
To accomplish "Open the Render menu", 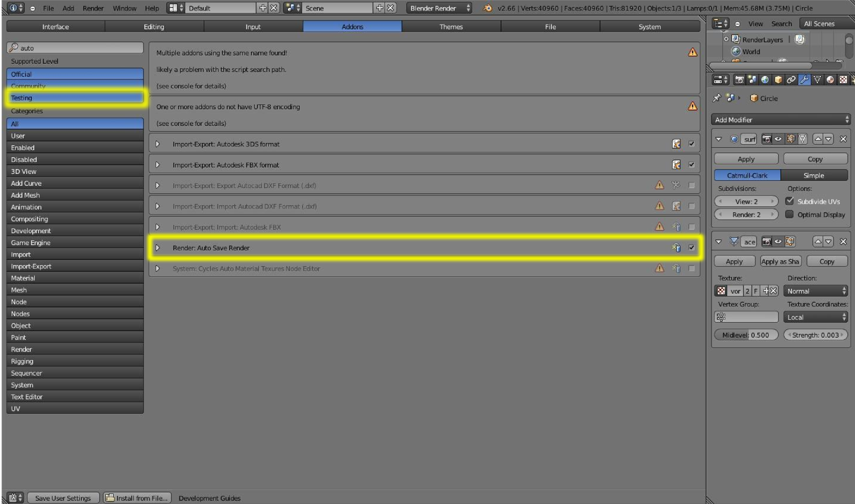I will [x=93, y=8].
